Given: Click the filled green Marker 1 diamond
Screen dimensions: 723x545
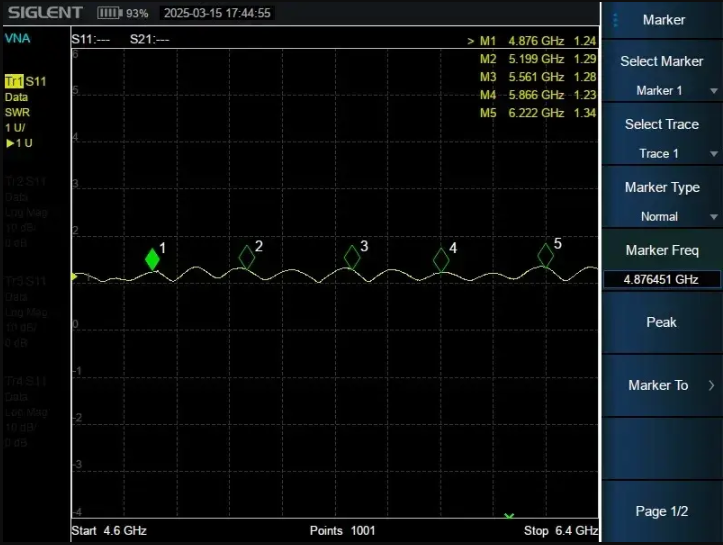Looking at the screenshot, I should tap(152, 259).
